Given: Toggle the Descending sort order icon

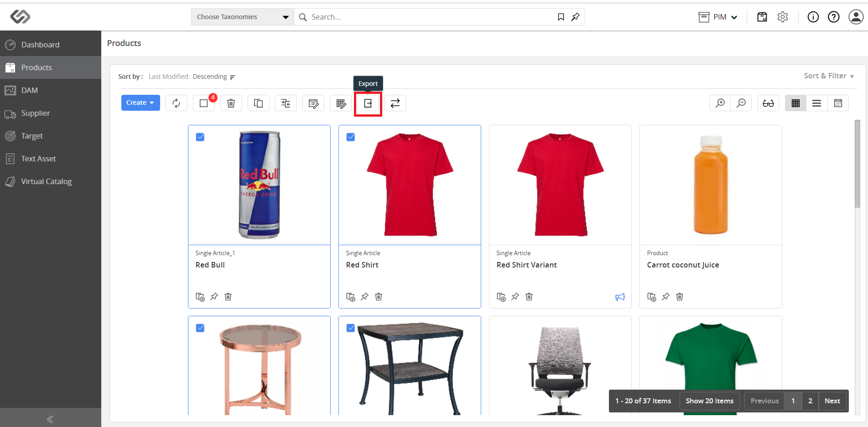Looking at the screenshot, I should [x=233, y=77].
